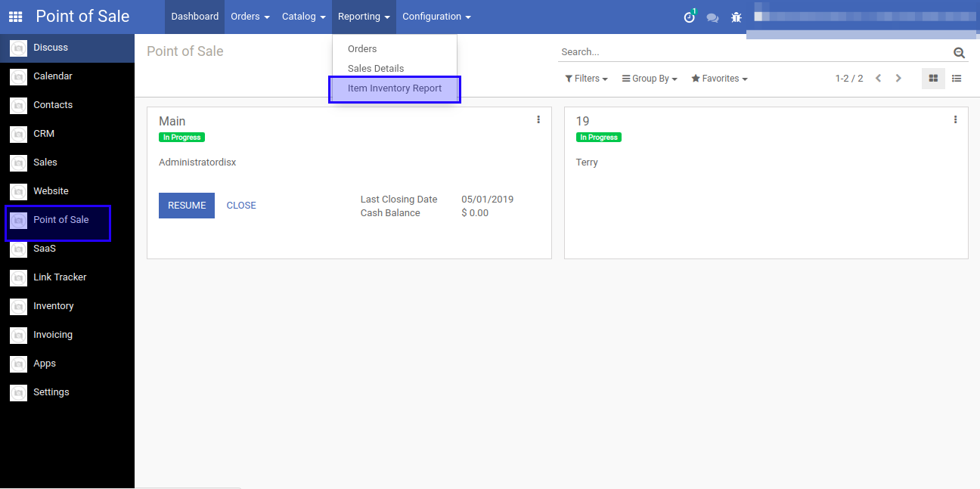The height and width of the screenshot is (489, 980).
Task: Click the Point of Sale breadcrumb title
Action: tap(185, 51)
